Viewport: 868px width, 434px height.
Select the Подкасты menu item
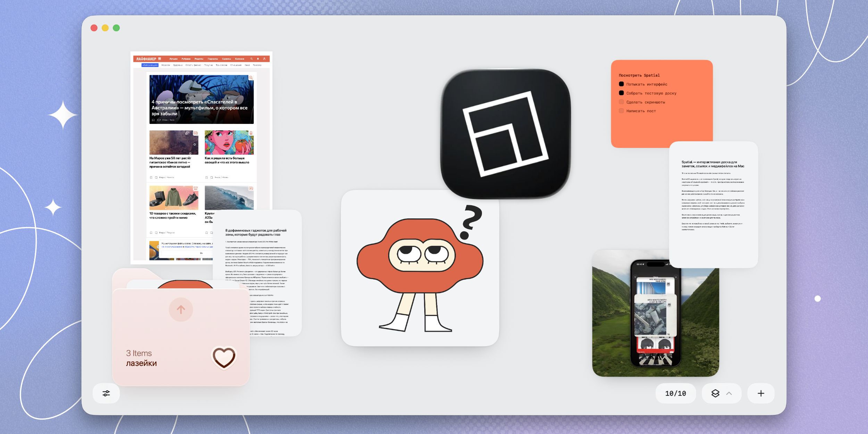(212, 59)
